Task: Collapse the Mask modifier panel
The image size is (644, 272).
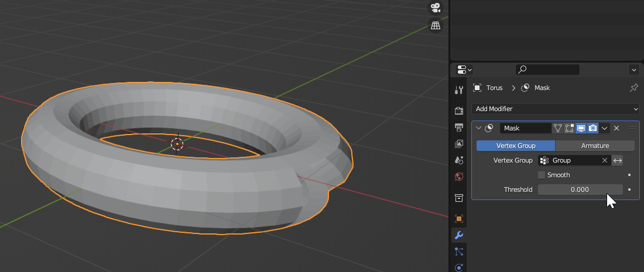Action: pyautogui.click(x=478, y=128)
